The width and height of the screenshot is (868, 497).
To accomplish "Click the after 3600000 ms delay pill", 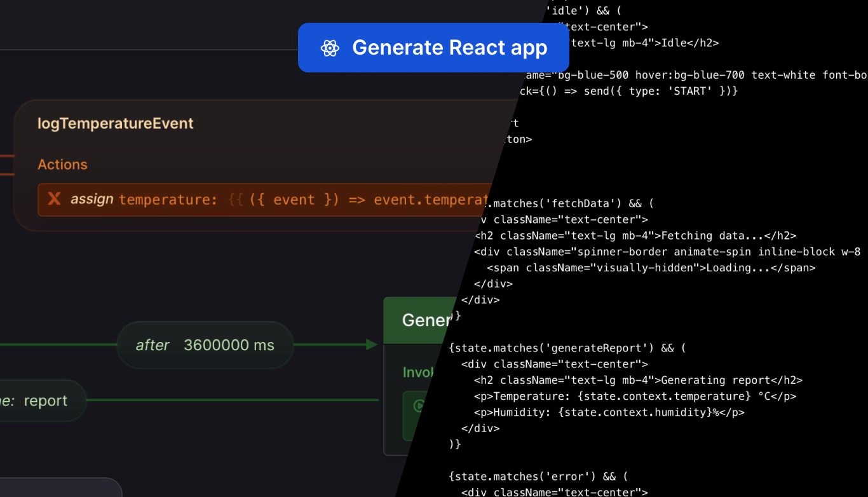I will click(x=205, y=344).
